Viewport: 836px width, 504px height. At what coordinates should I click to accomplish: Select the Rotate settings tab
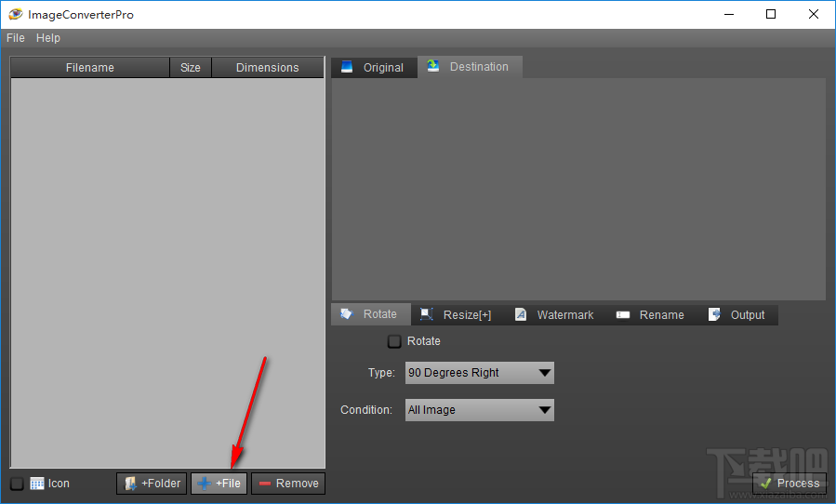point(371,314)
